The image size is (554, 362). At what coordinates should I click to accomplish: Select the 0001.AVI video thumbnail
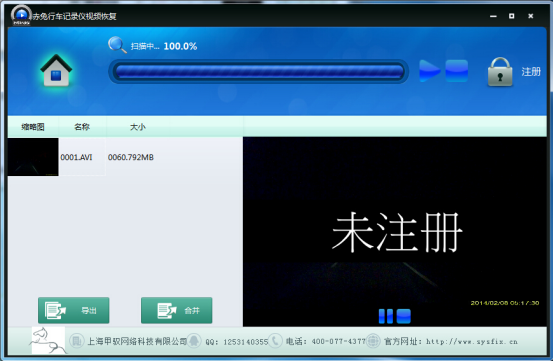tap(33, 157)
